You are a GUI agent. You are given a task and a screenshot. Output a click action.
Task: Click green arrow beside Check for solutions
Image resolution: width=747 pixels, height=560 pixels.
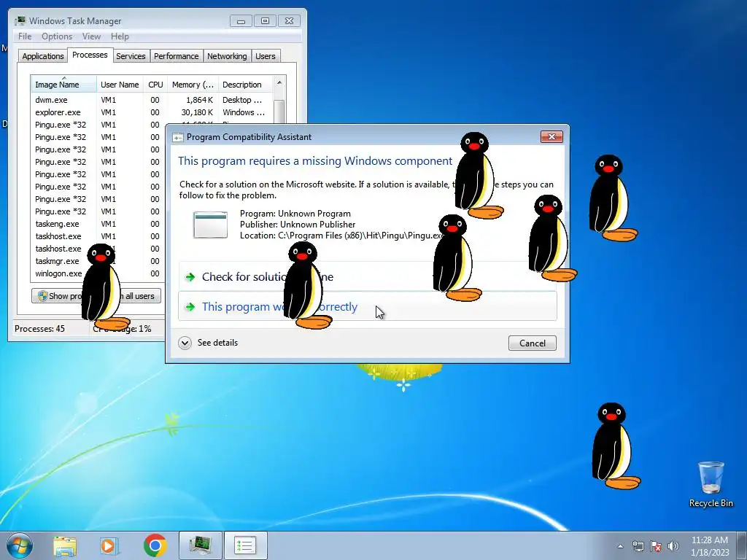(x=190, y=277)
